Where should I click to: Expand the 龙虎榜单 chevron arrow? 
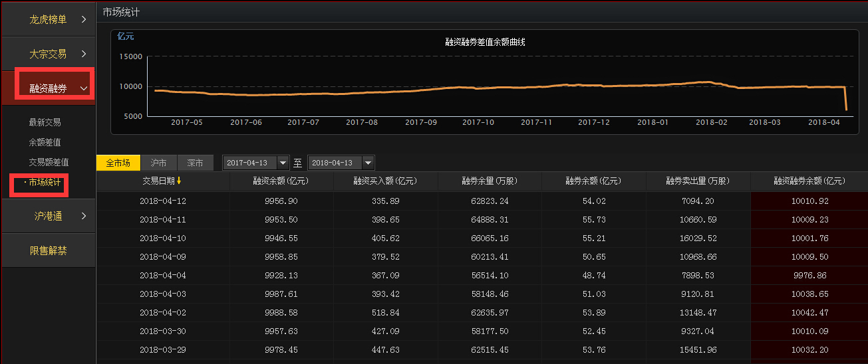(x=84, y=19)
